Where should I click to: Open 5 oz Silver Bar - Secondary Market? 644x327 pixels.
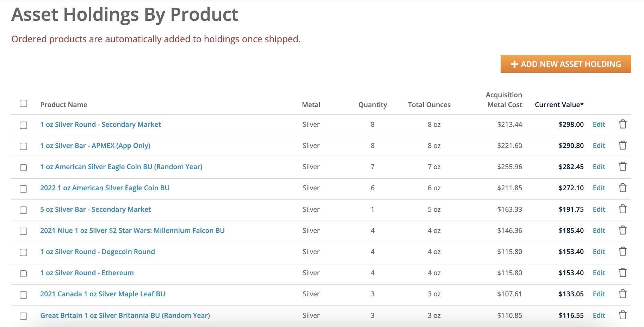tap(95, 209)
